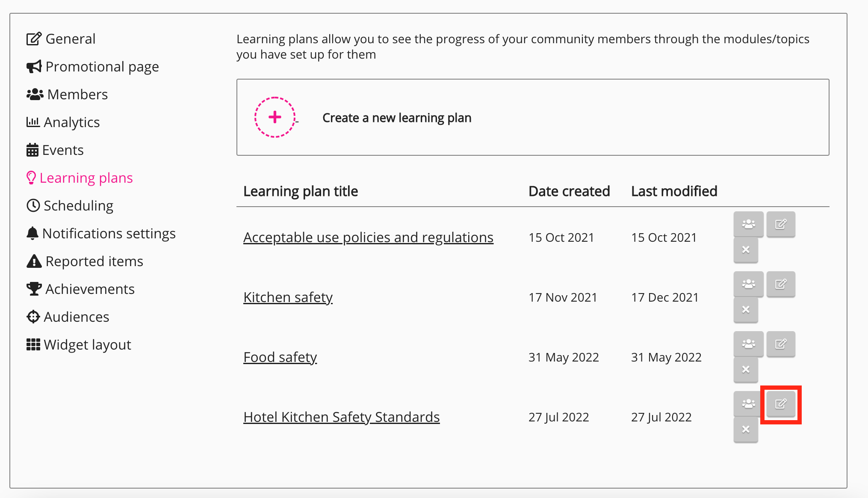The width and height of the screenshot is (868, 498).
Task: Click the members icon for Food safety
Action: pos(748,344)
